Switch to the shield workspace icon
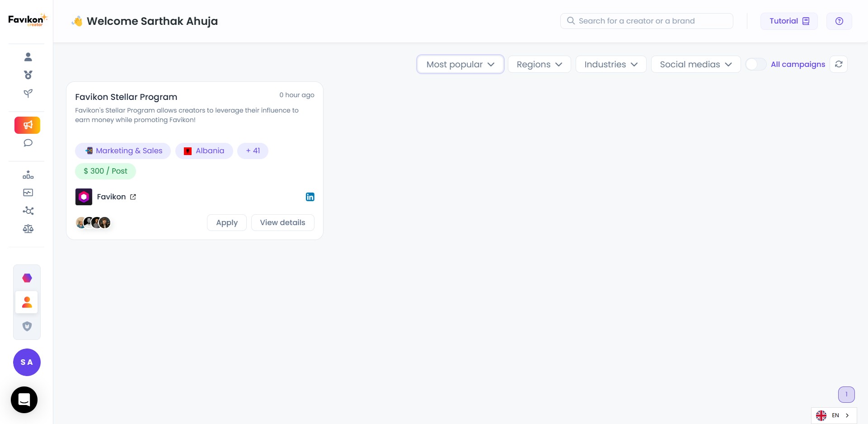868x424 pixels. pyautogui.click(x=27, y=326)
